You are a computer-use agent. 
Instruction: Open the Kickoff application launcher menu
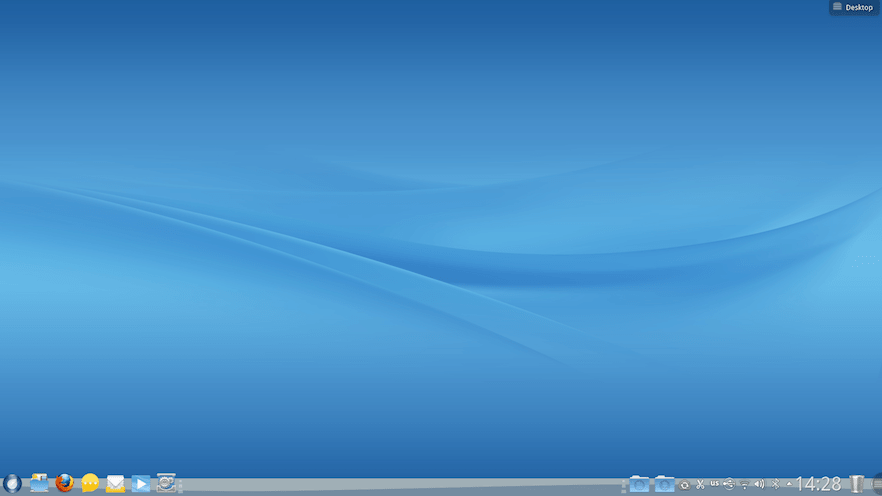pos(12,484)
